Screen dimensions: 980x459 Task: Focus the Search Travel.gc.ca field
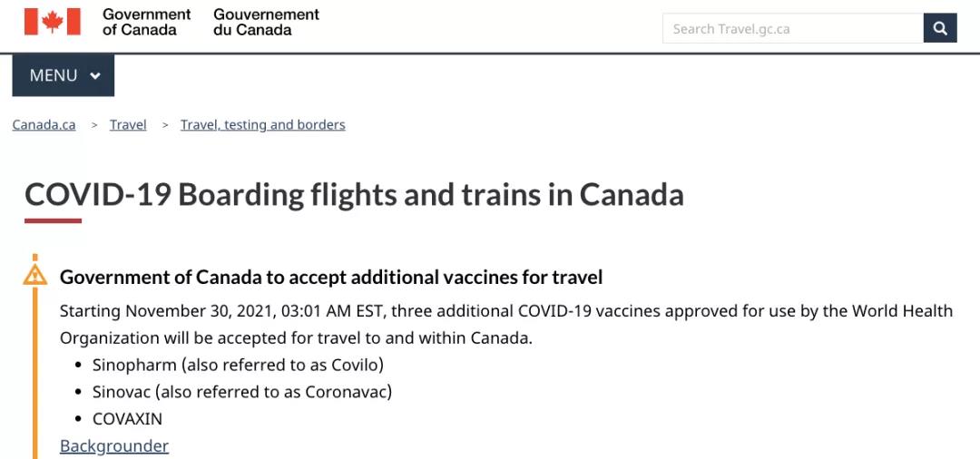(792, 28)
